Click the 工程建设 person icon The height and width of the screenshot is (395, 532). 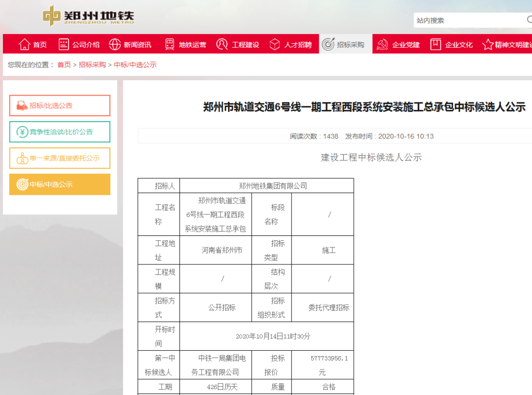click(x=222, y=44)
